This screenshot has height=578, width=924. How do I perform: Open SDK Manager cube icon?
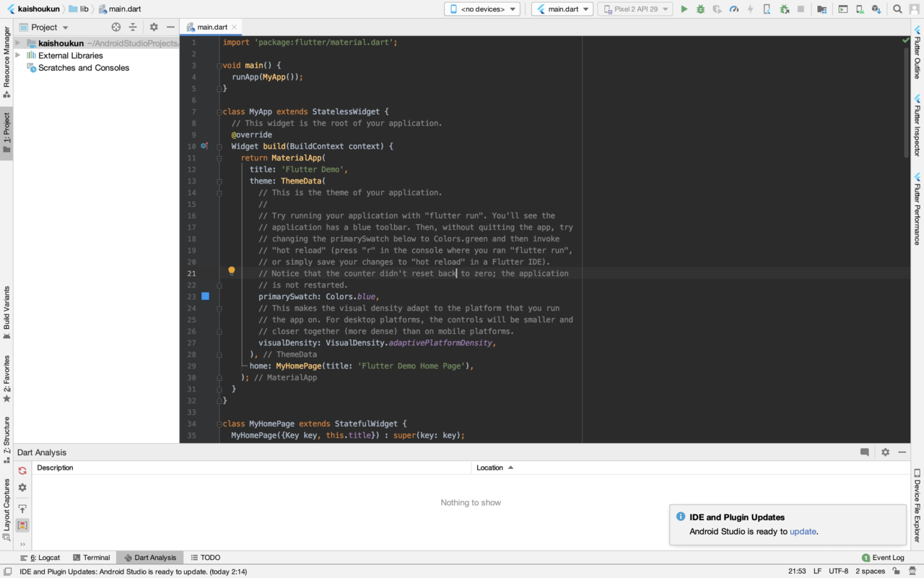[x=876, y=9]
